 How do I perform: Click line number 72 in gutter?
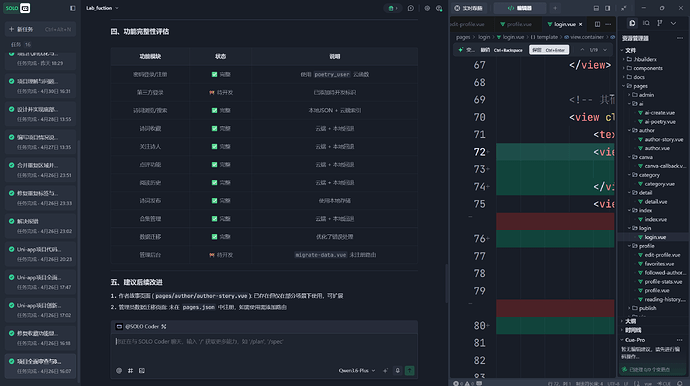480,152
